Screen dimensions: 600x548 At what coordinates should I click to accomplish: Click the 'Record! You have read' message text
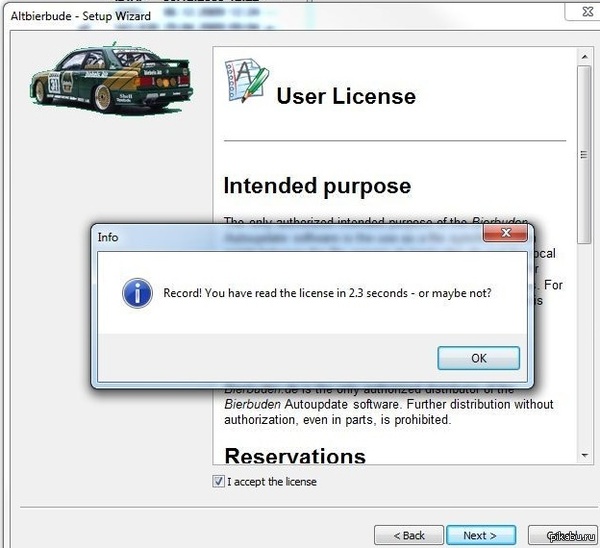coord(327,294)
